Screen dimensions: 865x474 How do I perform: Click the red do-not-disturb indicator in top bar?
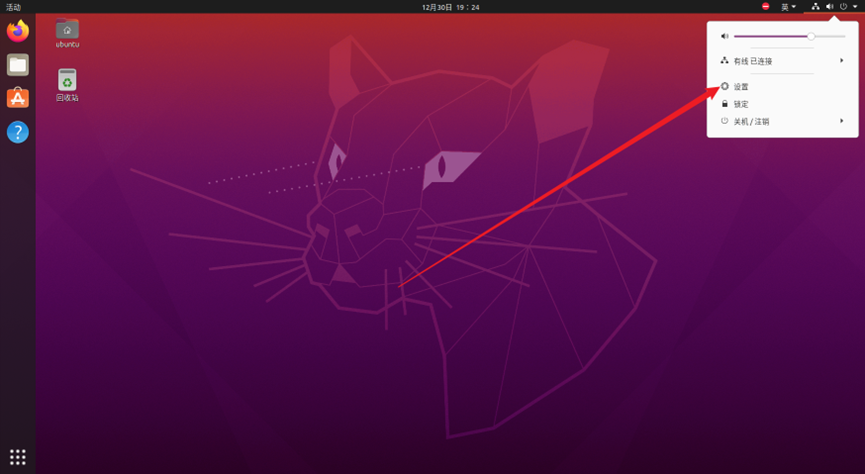[x=765, y=7]
